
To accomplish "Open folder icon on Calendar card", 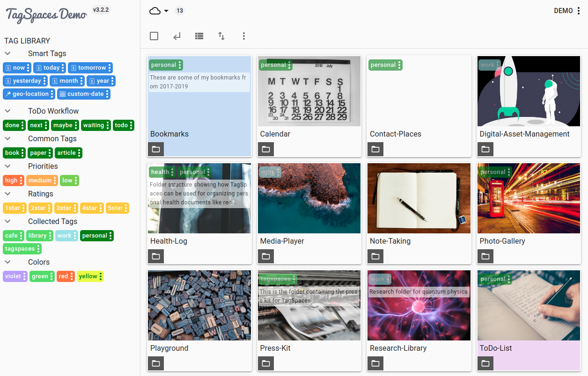I will tap(266, 149).
